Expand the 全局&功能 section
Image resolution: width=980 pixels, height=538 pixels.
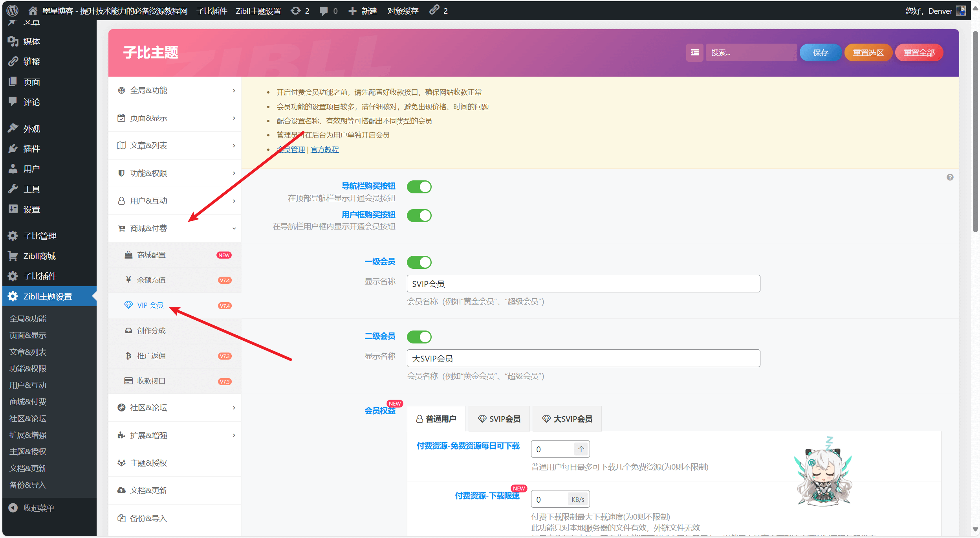pyautogui.click(x=175, y=90)
